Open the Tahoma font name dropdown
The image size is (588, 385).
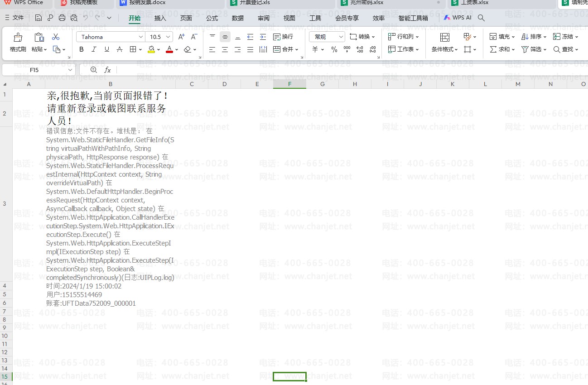coord(140,37)
